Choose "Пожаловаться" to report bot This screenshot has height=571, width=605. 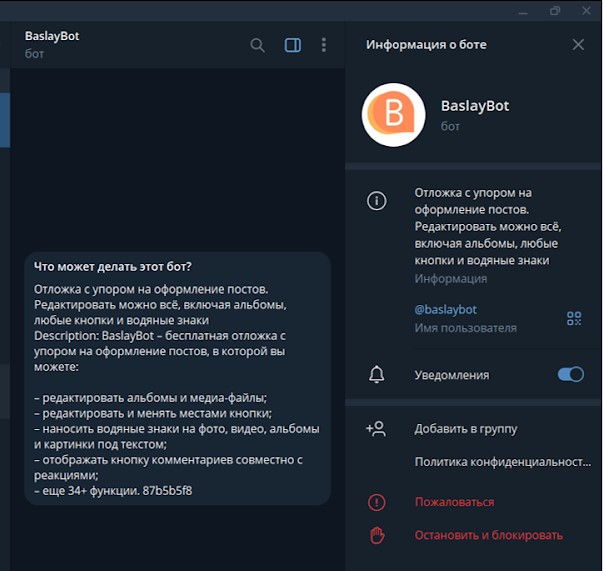[x=454, y=502]
